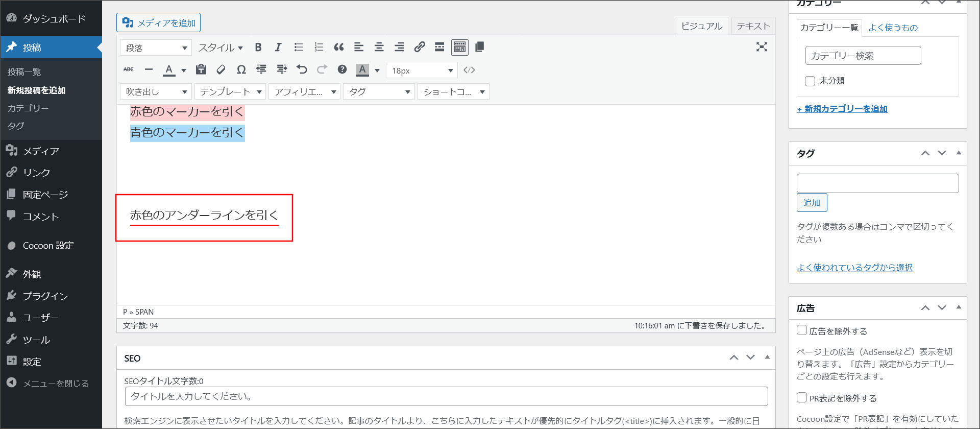Image resolution: width=980 pixels, height=429 pixels.
Task: Paste as plain text
Action: pyautogui.click(x=201, y=69)
